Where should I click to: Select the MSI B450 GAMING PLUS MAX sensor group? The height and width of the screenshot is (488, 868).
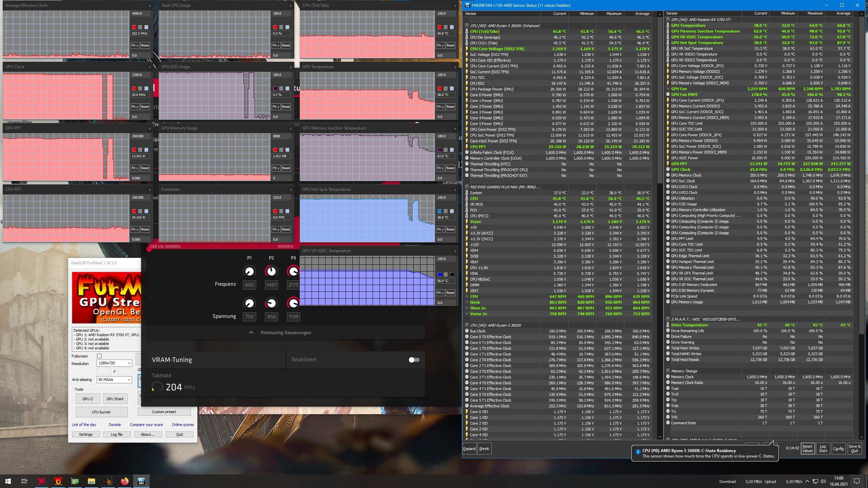tap(504, 187)
